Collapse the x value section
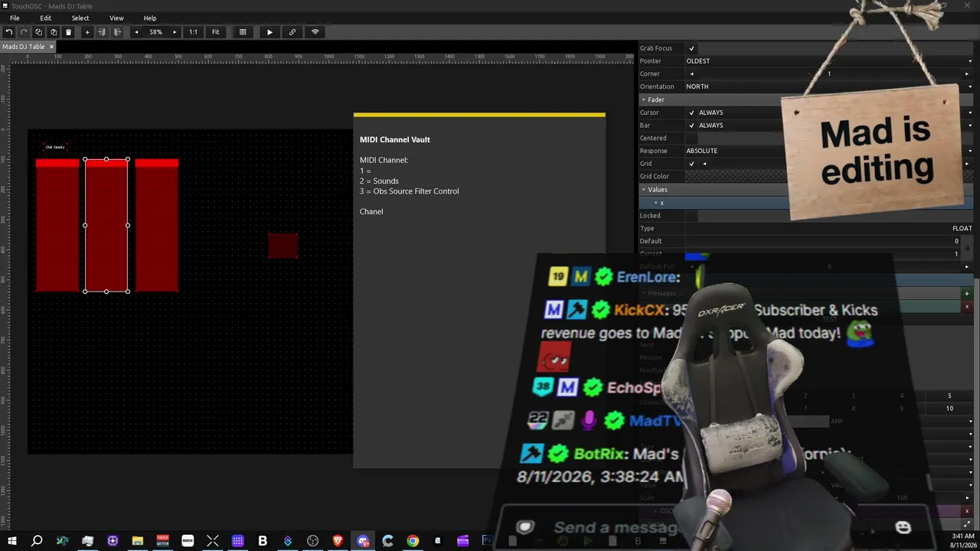Viewport: 980px width, 551px height. pos(655,203)
